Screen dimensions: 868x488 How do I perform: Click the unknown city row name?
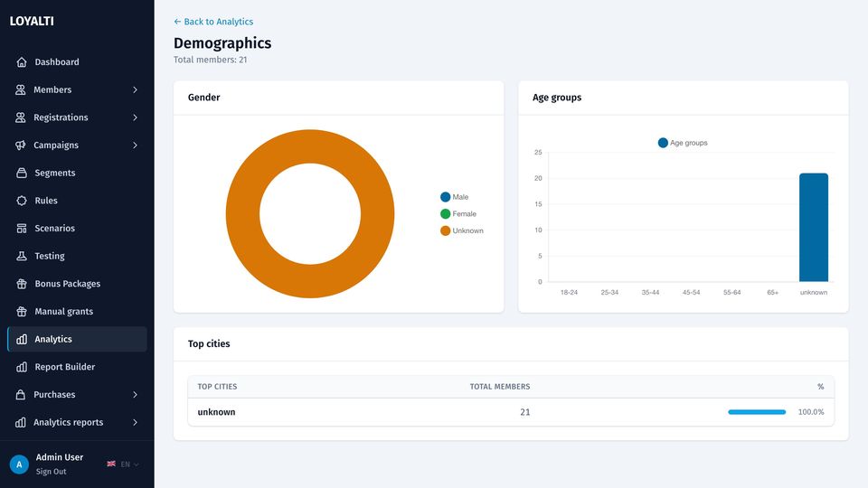(x=216, y=412)
